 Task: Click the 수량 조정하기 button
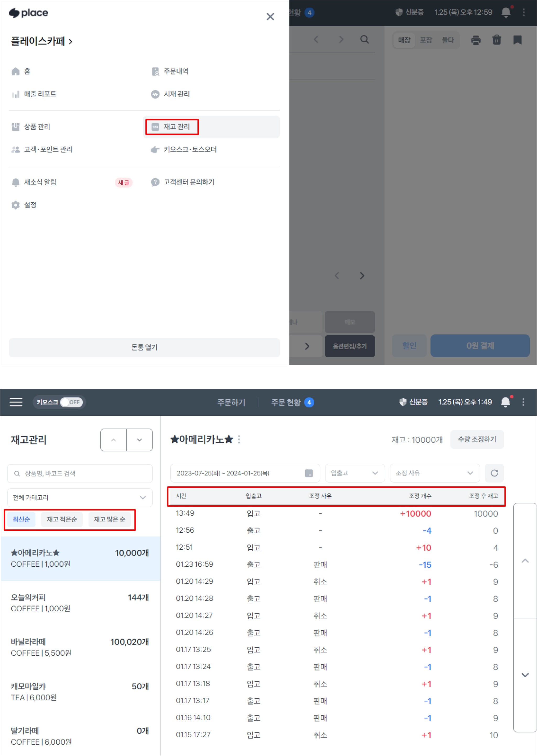pyautogui.click(x=476, y=439)
